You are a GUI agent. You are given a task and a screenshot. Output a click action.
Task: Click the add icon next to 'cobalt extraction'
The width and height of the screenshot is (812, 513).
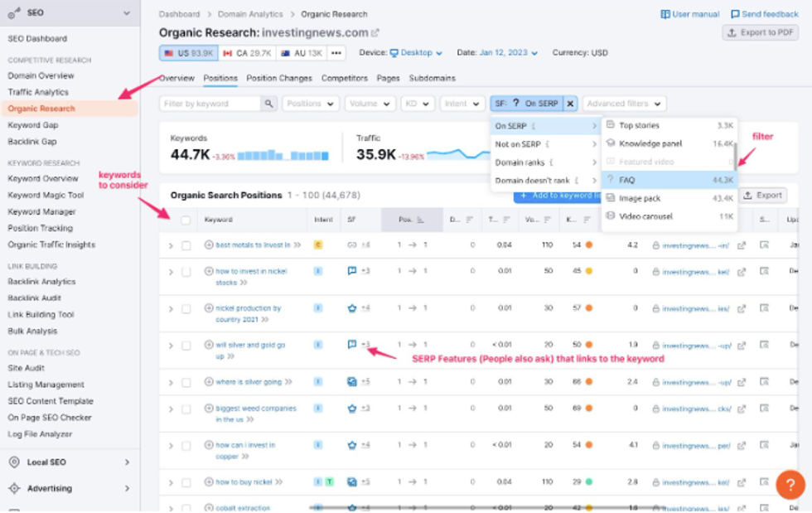click(x=209, y=507)
